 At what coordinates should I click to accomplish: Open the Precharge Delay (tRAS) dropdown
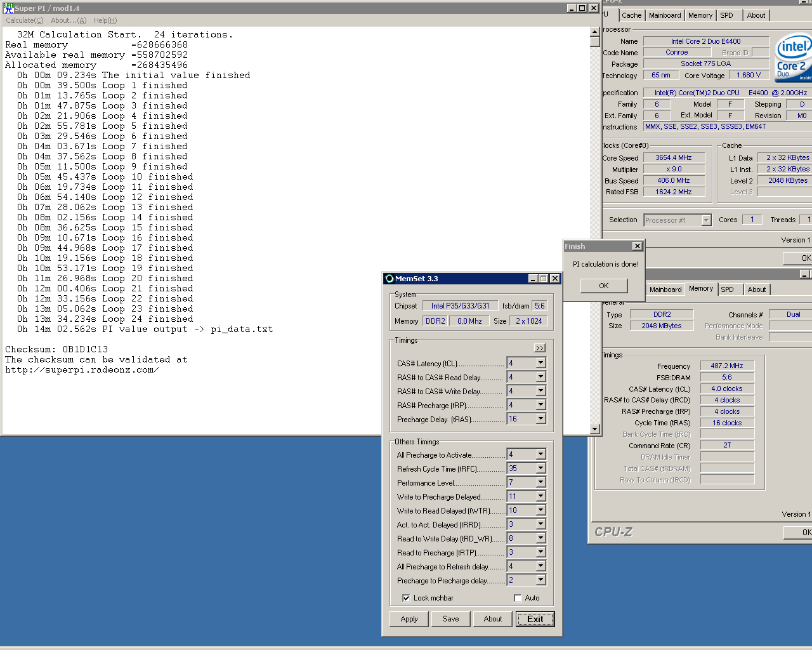(x=540, y=419)
